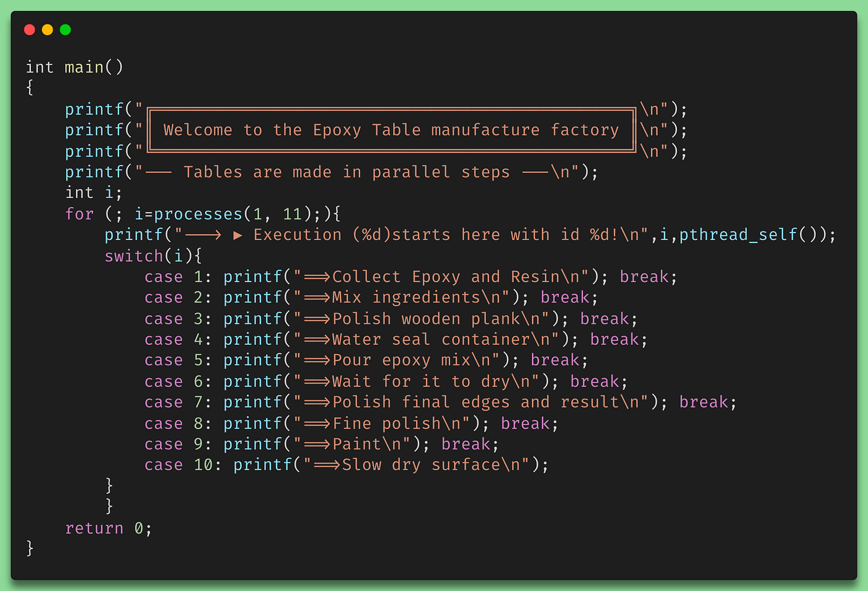Click 'Mix ingredients' text in case 2

[406, 298]
